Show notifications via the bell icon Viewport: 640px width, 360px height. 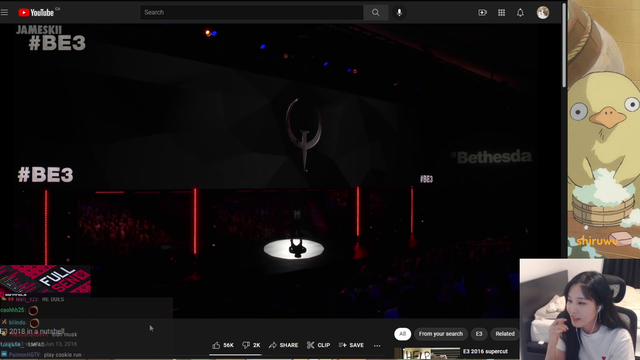(520, 13)
